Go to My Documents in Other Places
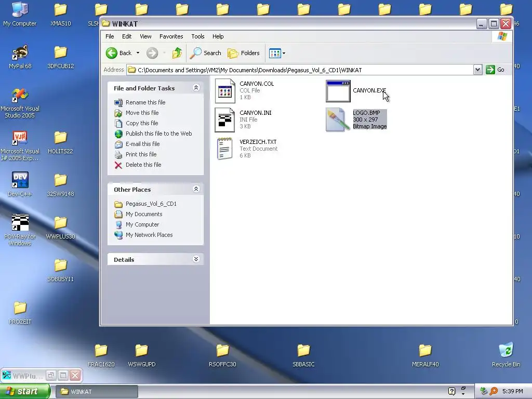532x399 pixels. tap(144, 214)
